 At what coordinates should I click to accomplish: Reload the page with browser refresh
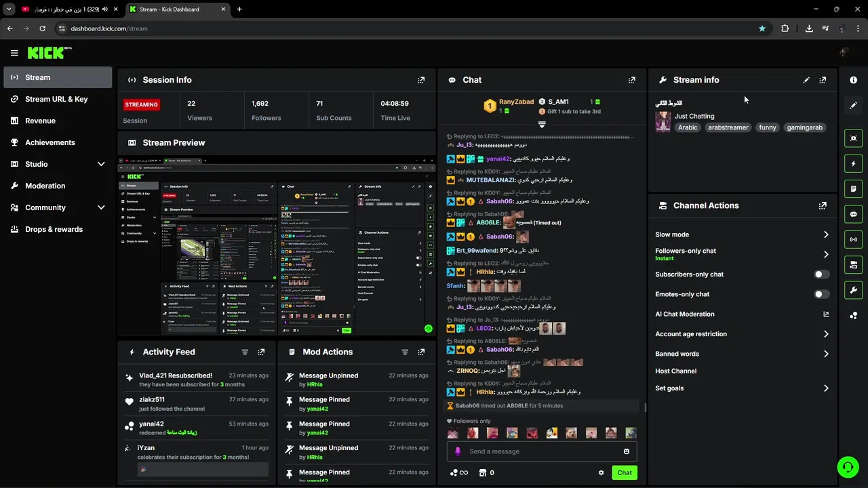tap(42, 28)
